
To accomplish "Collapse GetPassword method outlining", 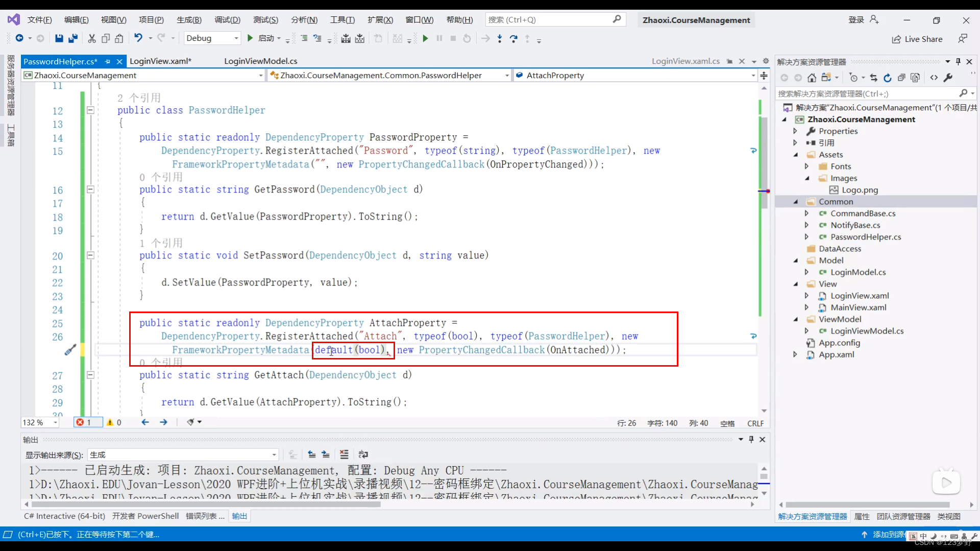I will 90,189.
